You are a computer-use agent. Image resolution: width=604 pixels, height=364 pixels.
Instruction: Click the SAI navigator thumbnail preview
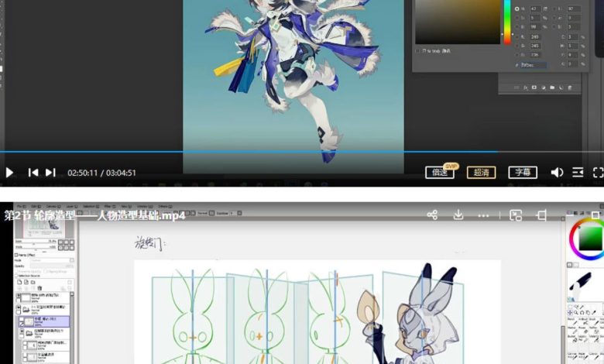click(x=43, y=228)
